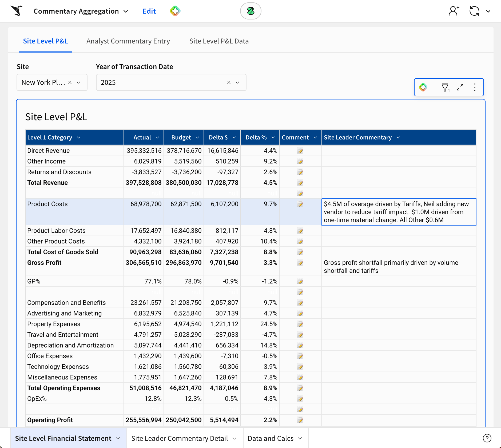
Task: Click the refresh data icon
Action: (474, 11)
